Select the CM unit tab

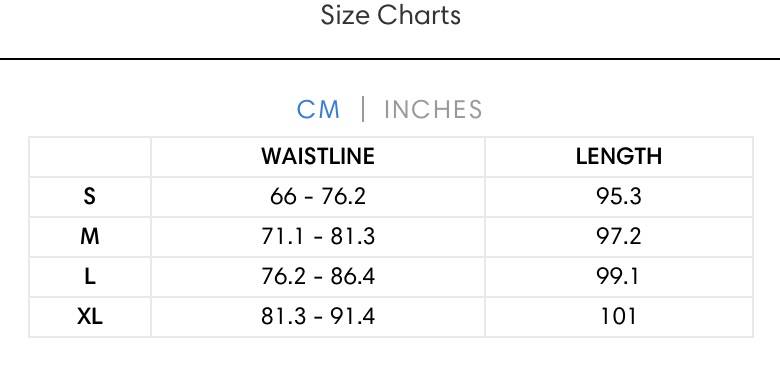coord(318,109)
